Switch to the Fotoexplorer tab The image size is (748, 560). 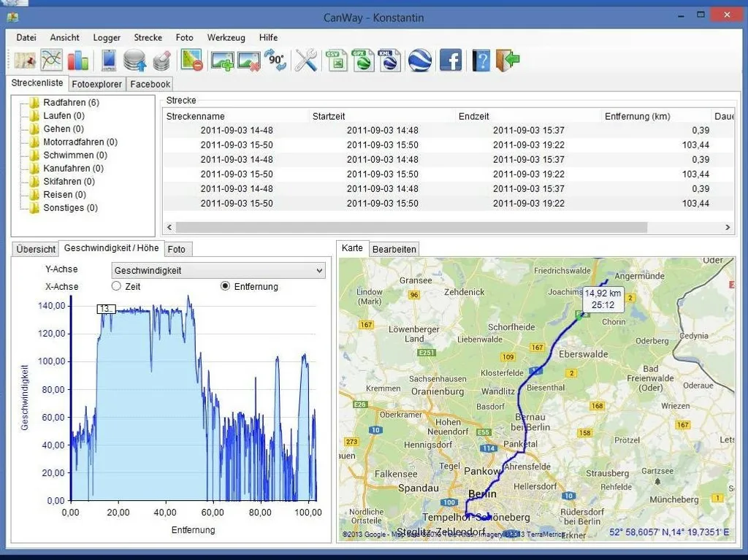click(97, 84)
